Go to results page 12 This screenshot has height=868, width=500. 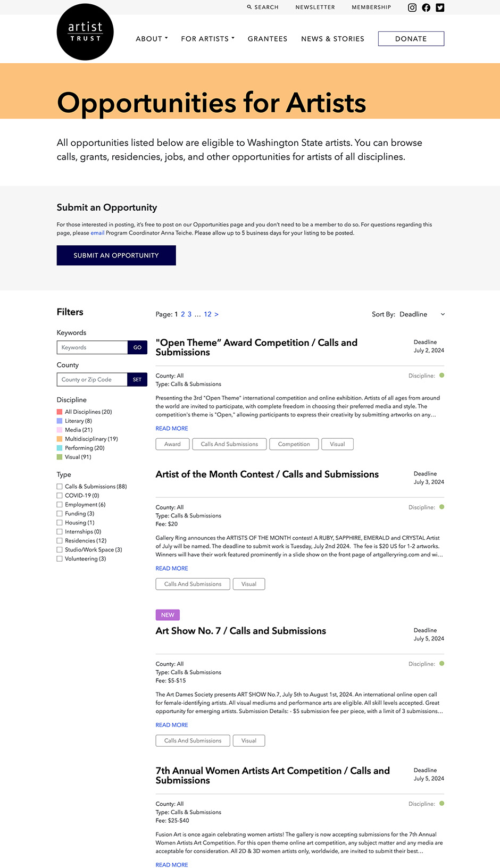point(207,314)
